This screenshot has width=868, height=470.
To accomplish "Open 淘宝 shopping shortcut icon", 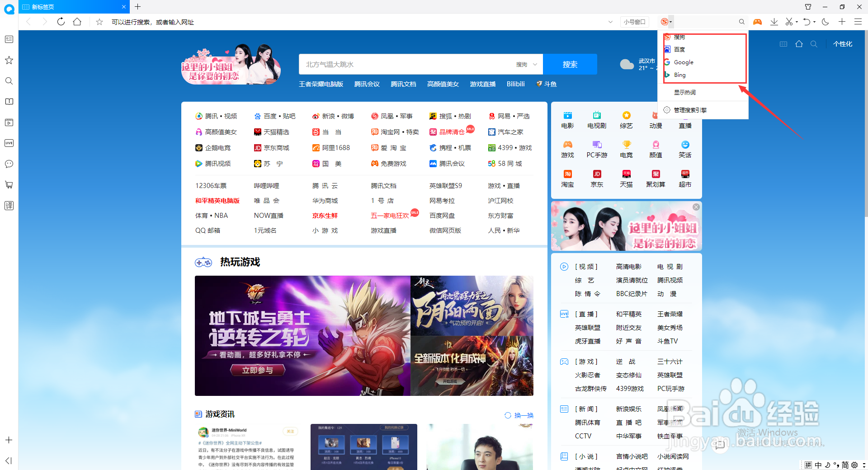I will point(567,179).
